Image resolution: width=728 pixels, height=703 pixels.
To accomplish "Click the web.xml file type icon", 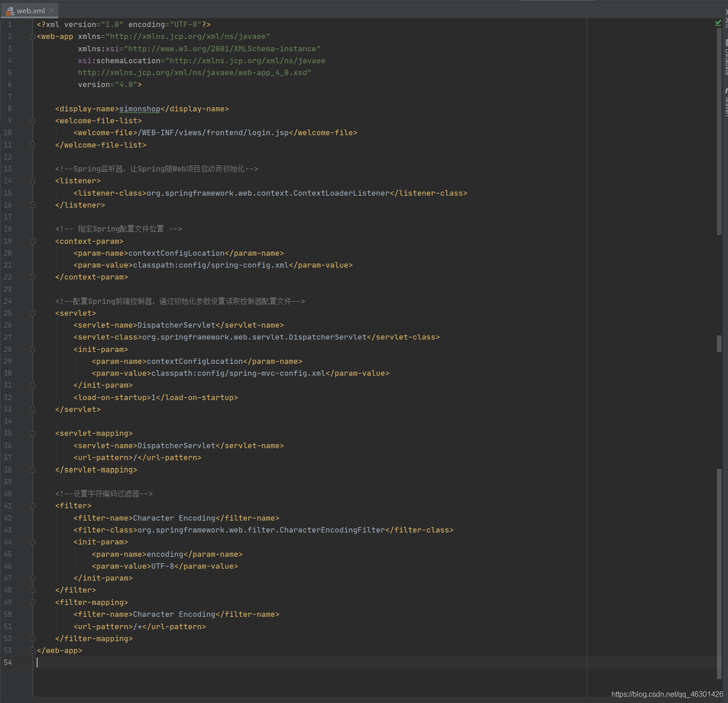I will pyautogui.click(x=10, y=11).
